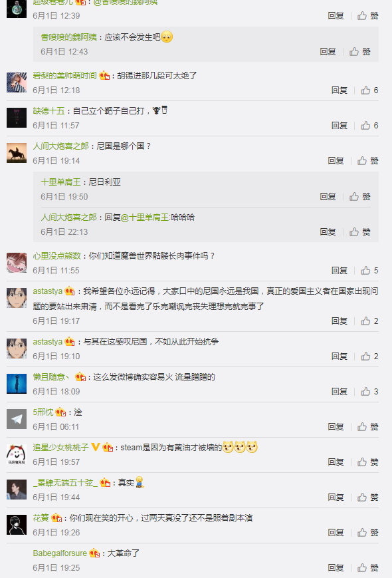The width and height of the screenshot is (392, 578).
Task: Open the @十里单肩王 mention link
Action: click(145, 217)
